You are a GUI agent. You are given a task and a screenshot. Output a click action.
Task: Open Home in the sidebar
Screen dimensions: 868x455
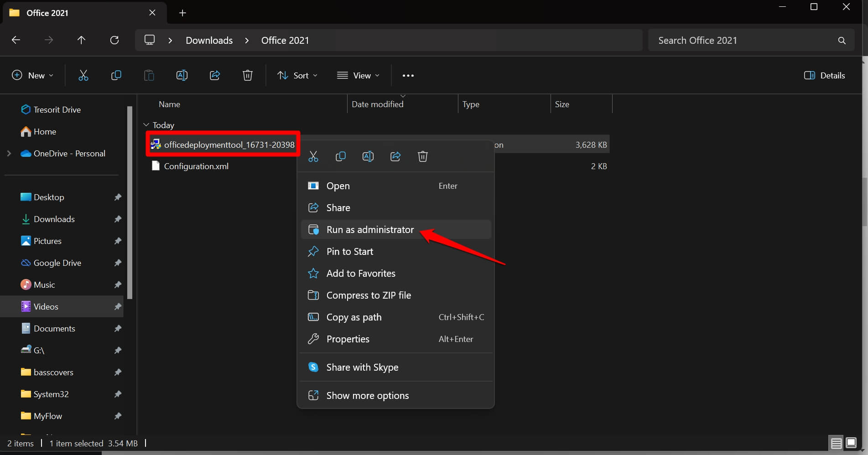[x=39, y=131]
